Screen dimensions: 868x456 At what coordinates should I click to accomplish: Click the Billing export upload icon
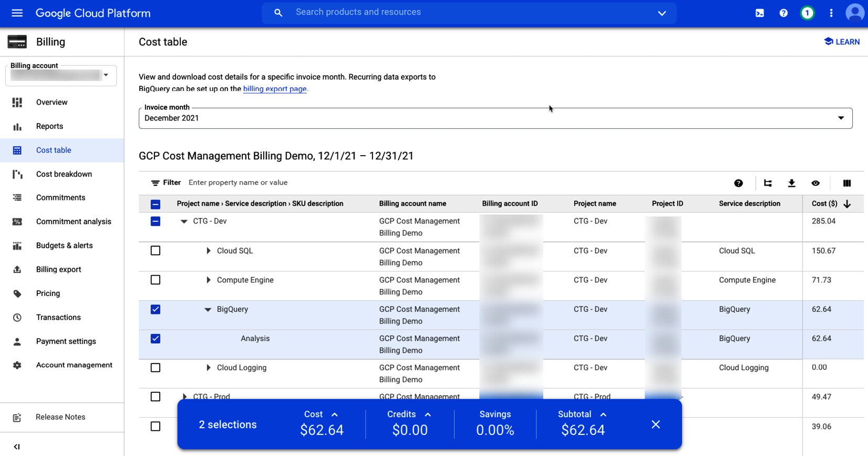click(17, 270)
